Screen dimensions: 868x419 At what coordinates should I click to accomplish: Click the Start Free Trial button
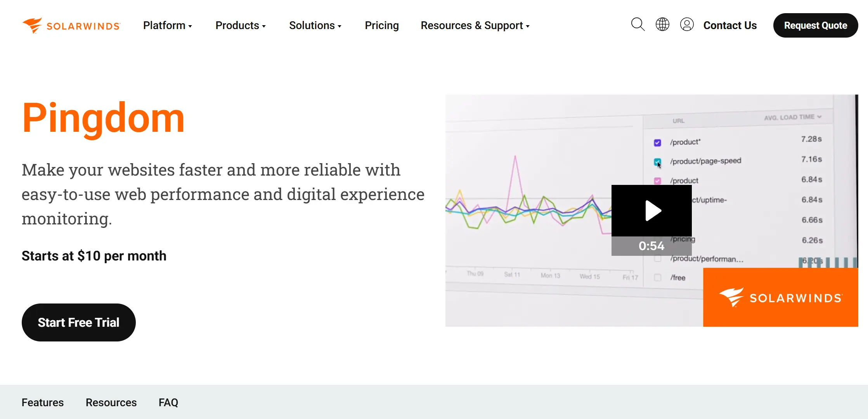[x=79, y=322]
